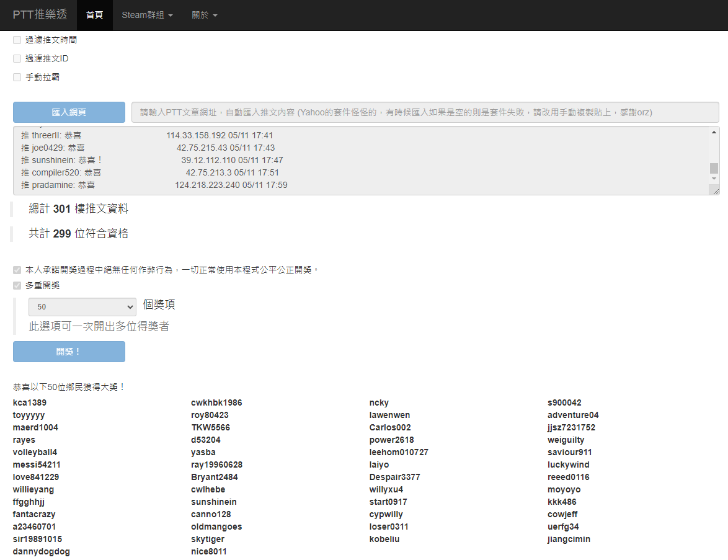Click winner name jjsz7231752

572,428
